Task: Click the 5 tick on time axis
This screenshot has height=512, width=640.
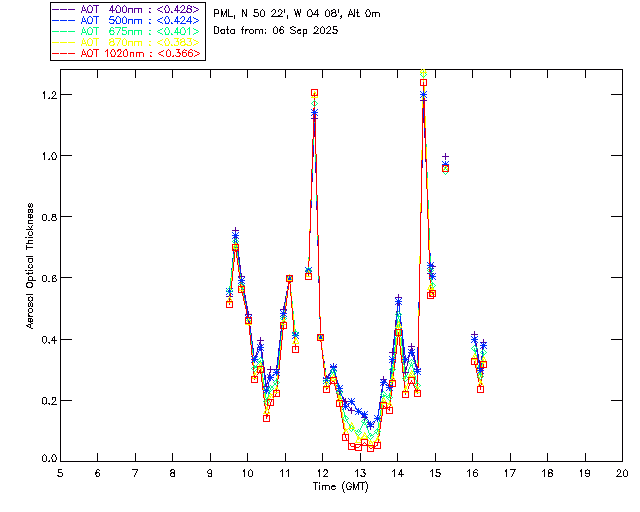Action: click(x=60, y=472)
